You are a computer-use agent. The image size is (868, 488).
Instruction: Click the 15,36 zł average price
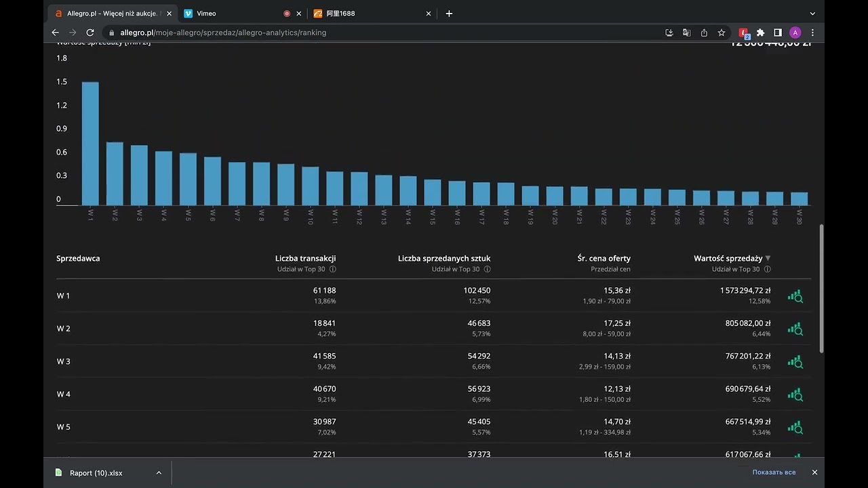click(617, 291)
